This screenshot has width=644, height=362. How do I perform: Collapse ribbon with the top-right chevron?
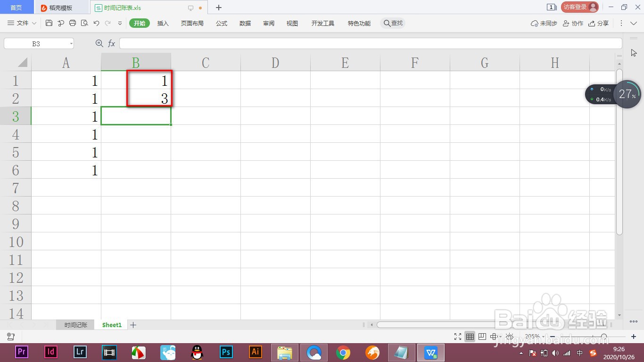(x=634, y=23)
